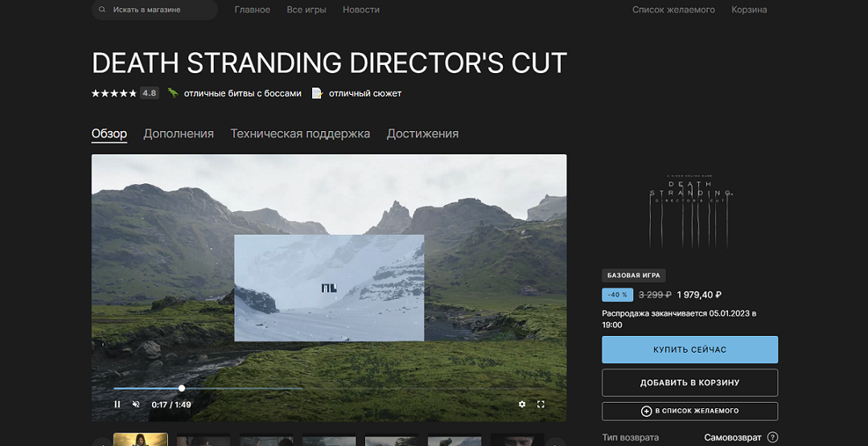
Task: Click the 4.8 rating badge
Action: [150, 93]
